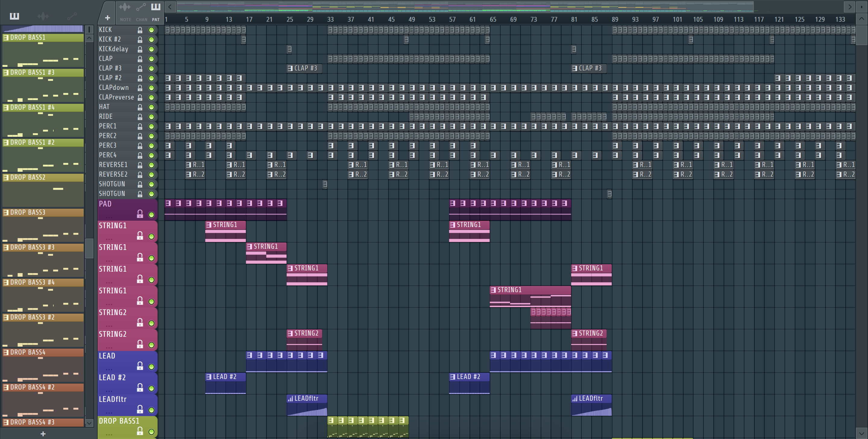Mute the CLAPdown track
868x439 pixels.
point(152,88)
